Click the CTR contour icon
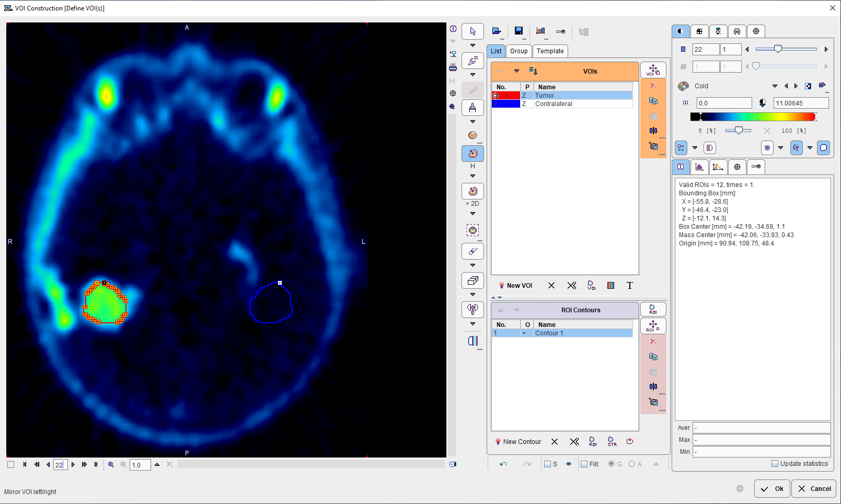Screen dimensions: 841x504 (612, 441)
